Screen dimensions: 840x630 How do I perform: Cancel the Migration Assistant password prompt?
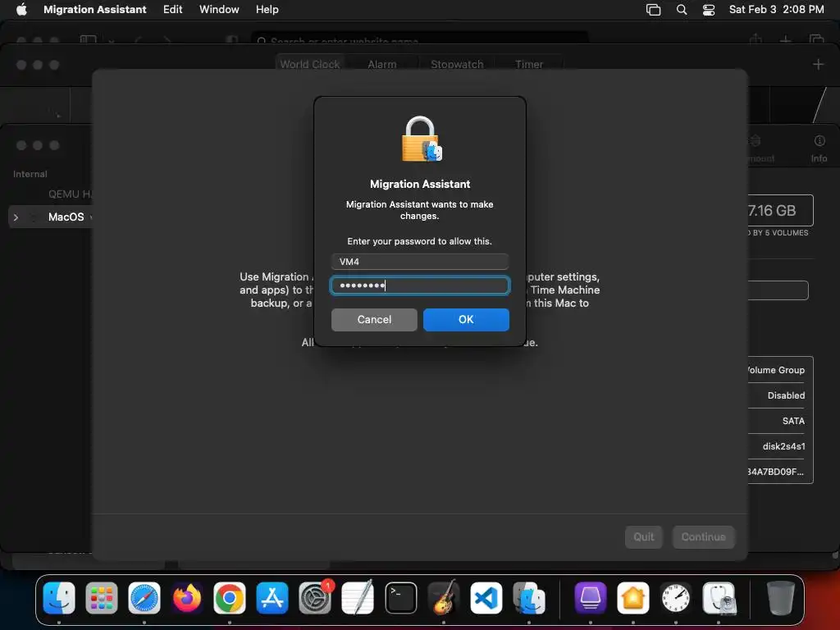[x=374, y=319]
